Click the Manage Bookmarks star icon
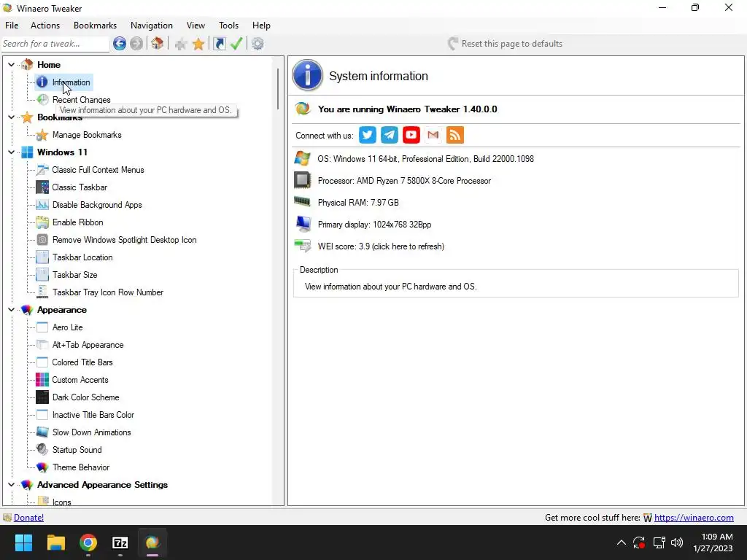The width and height of the screenshot is (747, 560). tap(42, 135)
